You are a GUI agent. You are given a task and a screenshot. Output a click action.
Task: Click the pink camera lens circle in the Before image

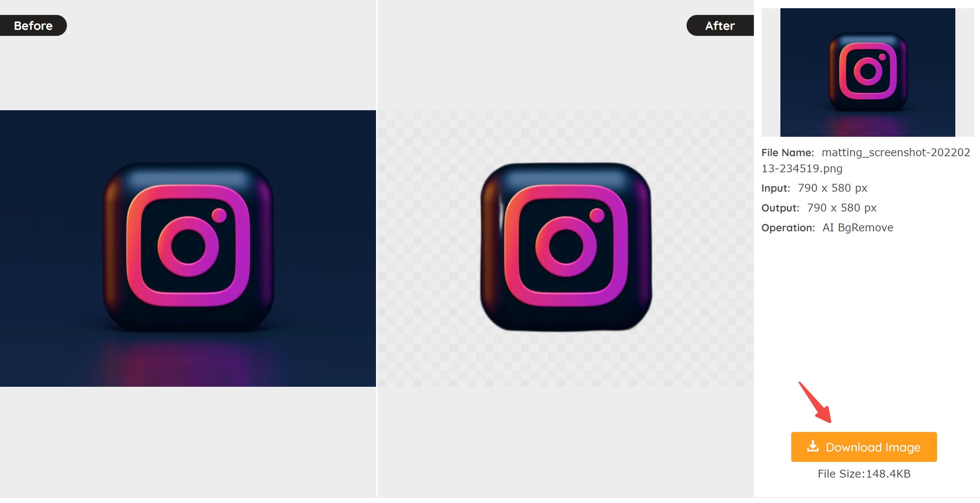[x=188, y=247]
